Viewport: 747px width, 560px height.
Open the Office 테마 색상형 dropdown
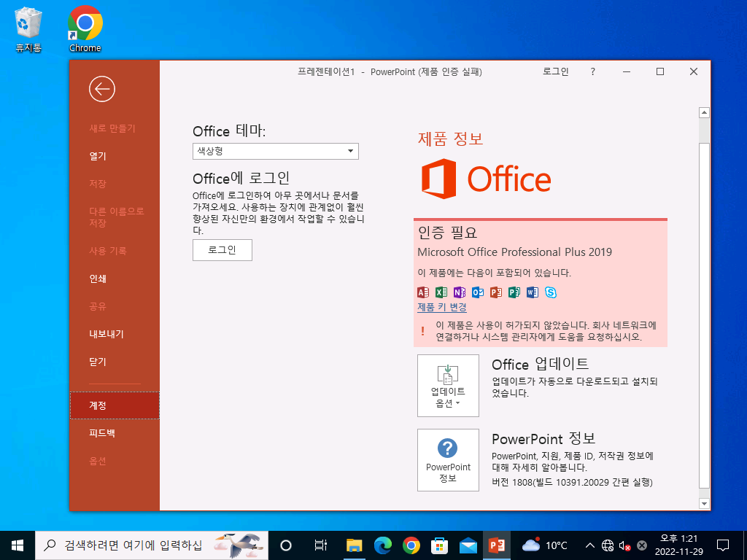click(x=275, y=151)
